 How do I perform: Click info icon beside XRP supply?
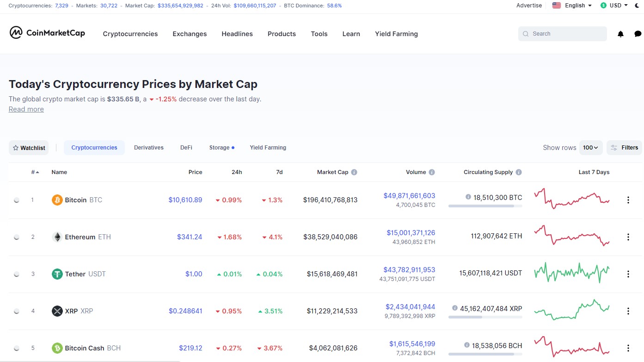[x=455, y=308]
